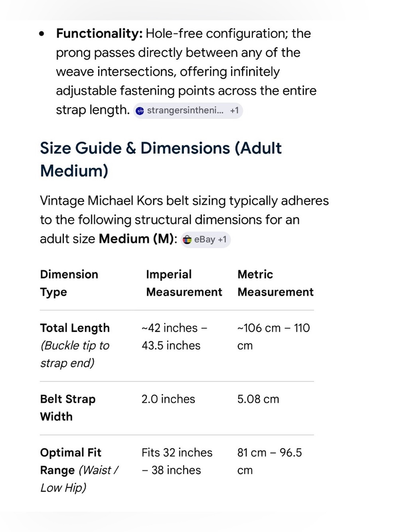Select the Size Guide & Dimensions heading
This screenshot has width=399, height=532.
click(161, 159)
